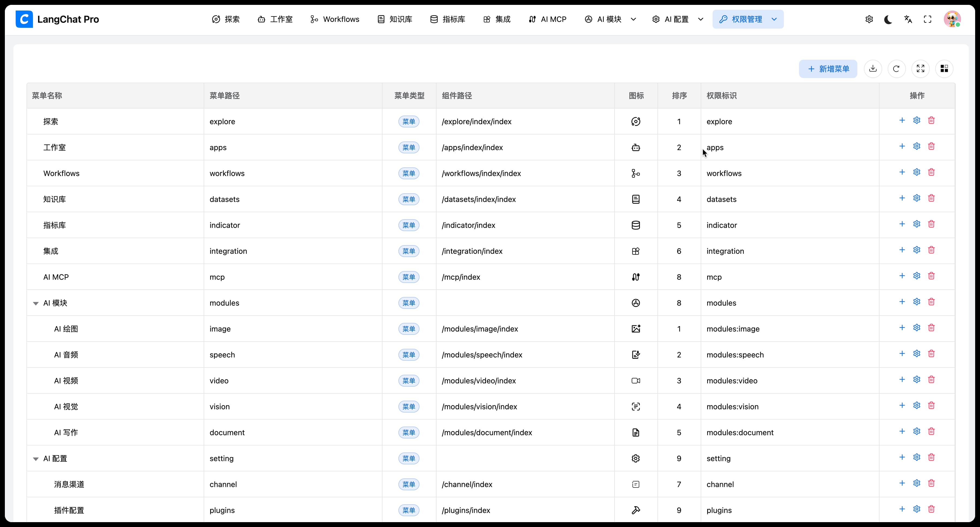The height and width of the screenshot is (527, 980).
Task: Select the AI 视觉 row name
Action: coord(66,407)
